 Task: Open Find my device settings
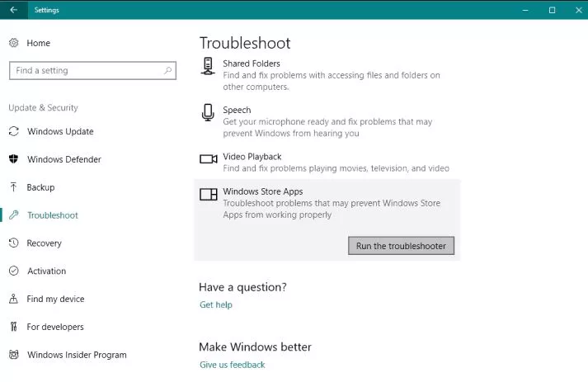55,299
